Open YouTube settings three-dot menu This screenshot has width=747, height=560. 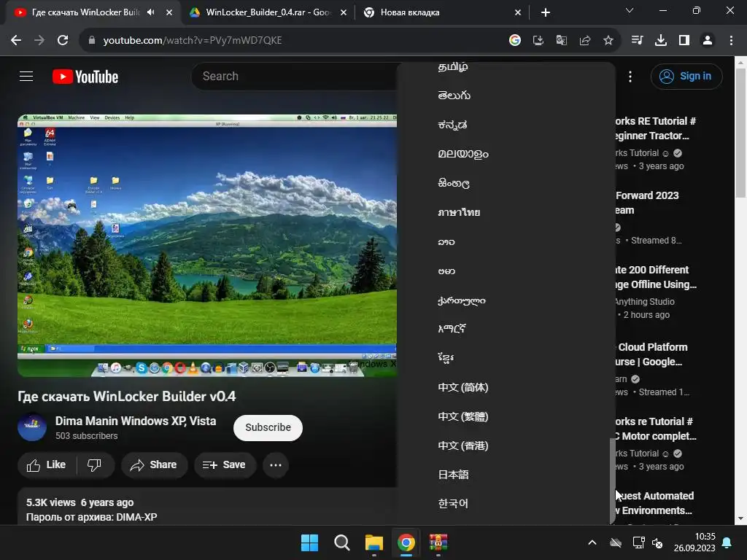(x=630, y=77)
